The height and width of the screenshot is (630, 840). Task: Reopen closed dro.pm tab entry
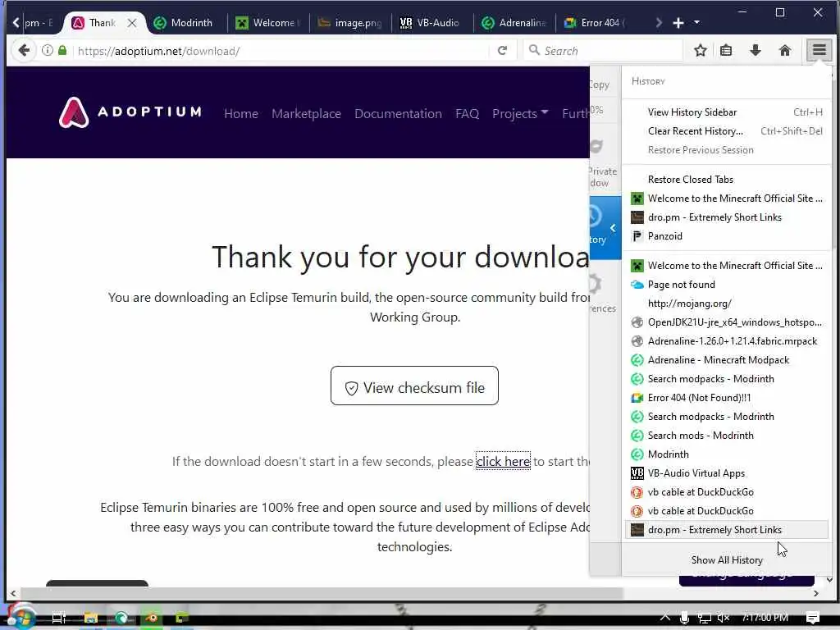(x=727, y=217)
